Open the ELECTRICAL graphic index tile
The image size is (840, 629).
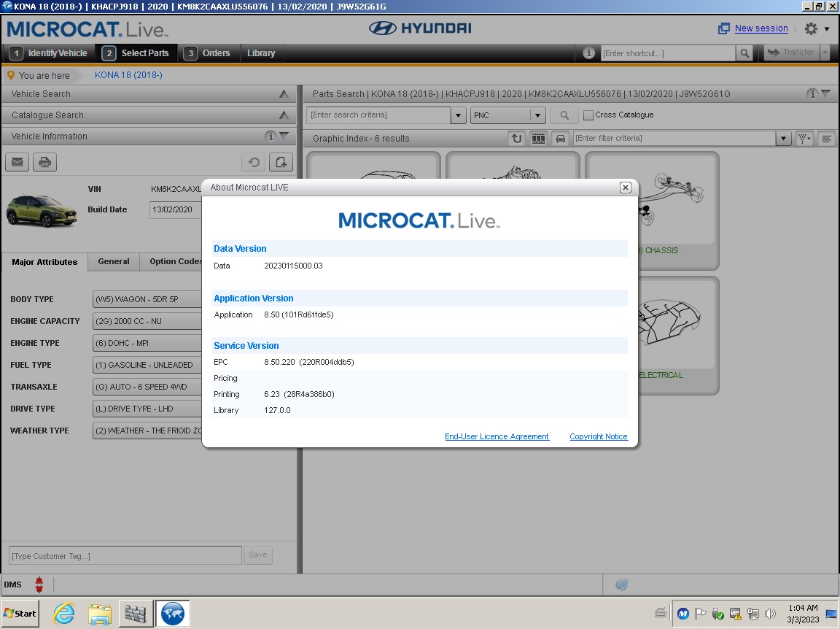coord(677,336)
